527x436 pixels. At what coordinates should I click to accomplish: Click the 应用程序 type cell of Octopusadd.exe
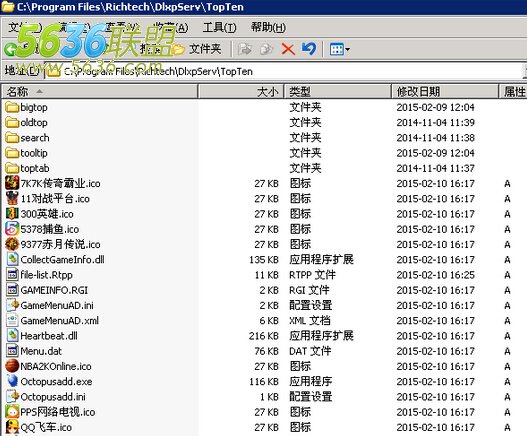pos(311,382)
